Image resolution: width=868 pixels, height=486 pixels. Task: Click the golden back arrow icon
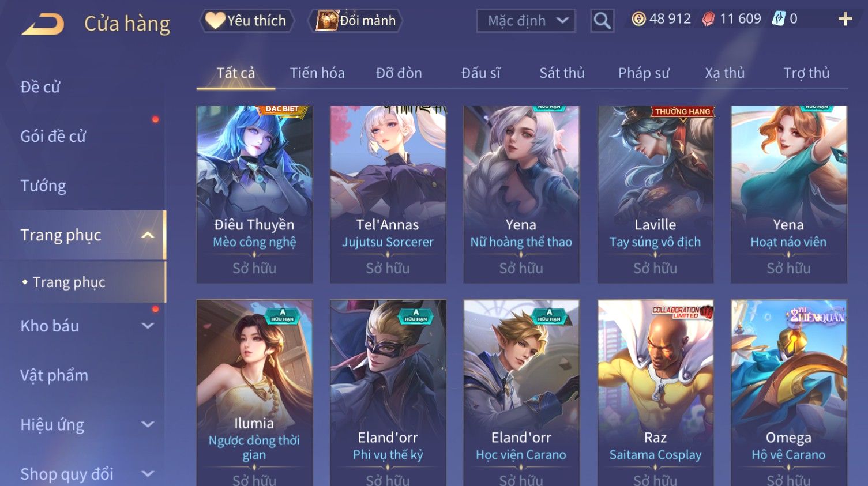[43, 24]
